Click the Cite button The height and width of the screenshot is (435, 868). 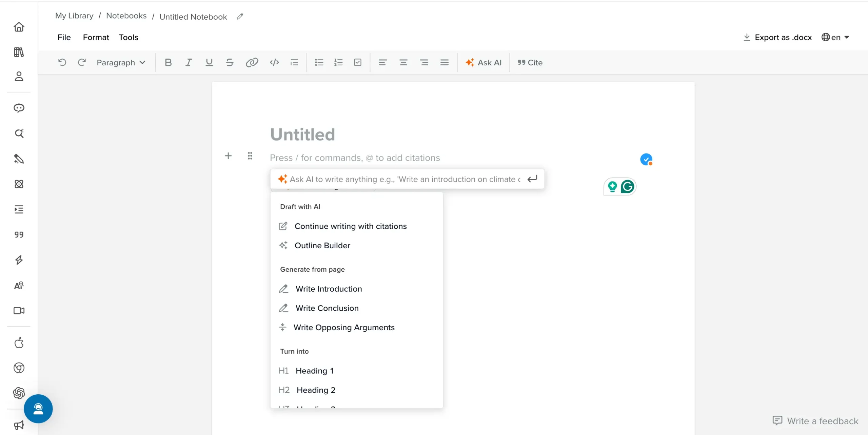[x=530, y=63]
